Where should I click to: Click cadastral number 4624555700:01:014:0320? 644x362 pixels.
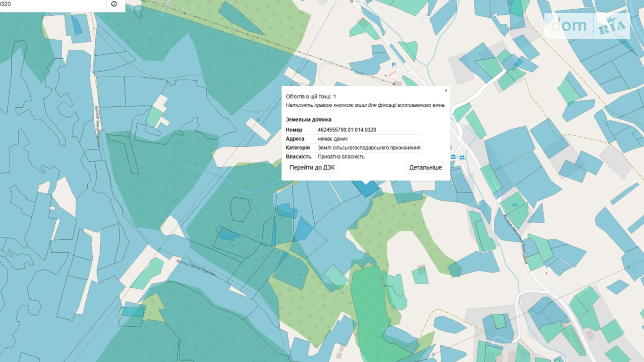(347, 130)
